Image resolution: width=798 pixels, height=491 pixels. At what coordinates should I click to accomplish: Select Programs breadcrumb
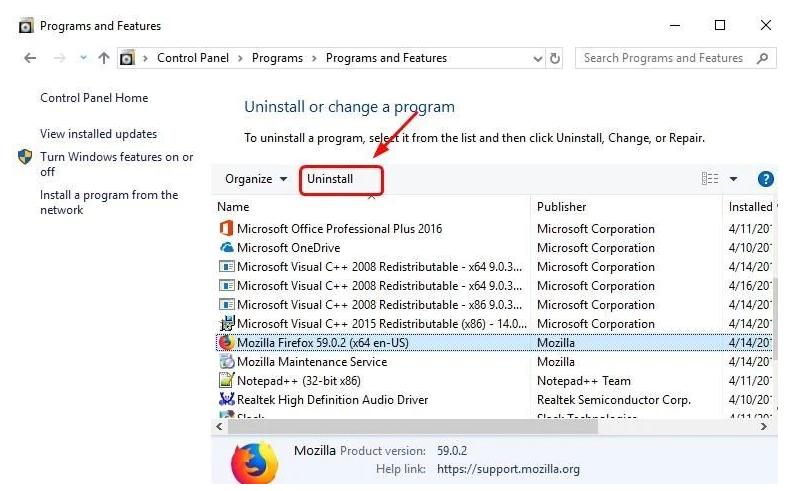pos(277,58)
